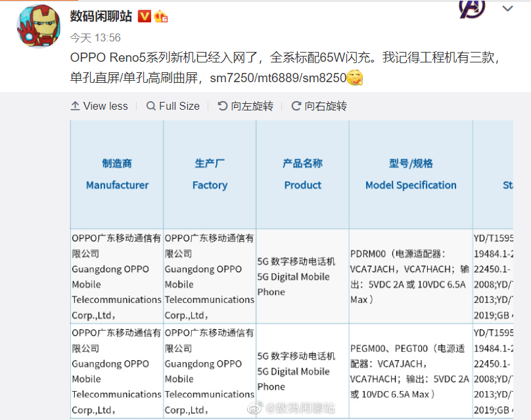Screen dimensions: 531x420
Task: Click the up arrow icon beside View less
Action: pyautogui.click(x=75, y=106)
